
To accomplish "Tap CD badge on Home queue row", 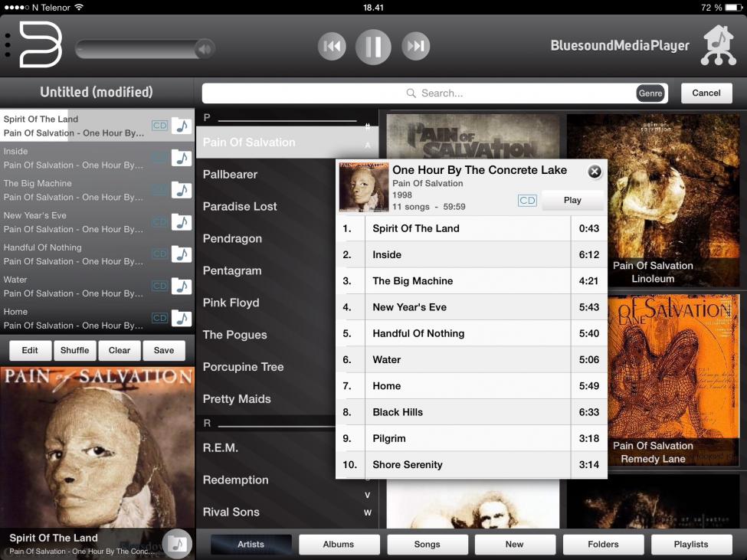I will click(x=159, y=318).
